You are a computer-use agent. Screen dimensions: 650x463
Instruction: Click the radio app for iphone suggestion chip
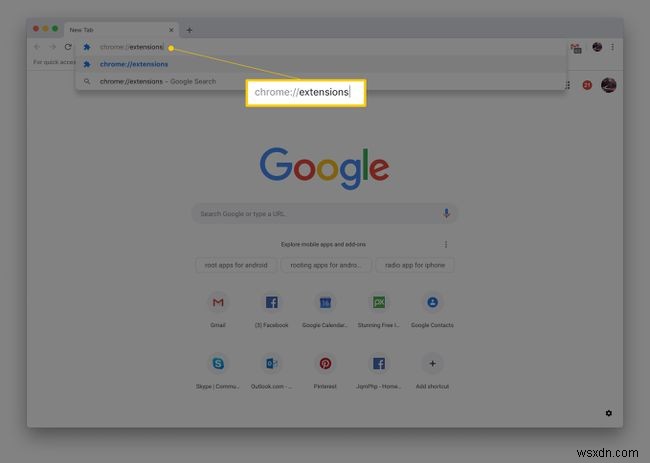[x=415, y=265]
